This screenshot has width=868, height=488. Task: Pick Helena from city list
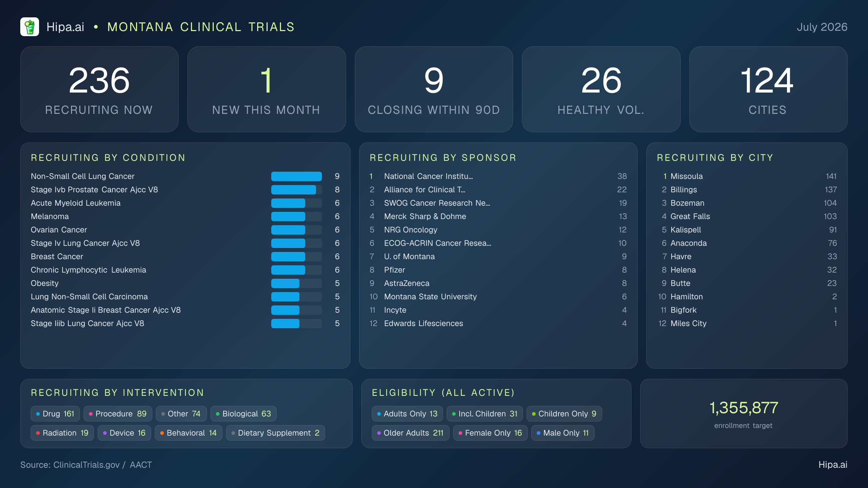747,270
